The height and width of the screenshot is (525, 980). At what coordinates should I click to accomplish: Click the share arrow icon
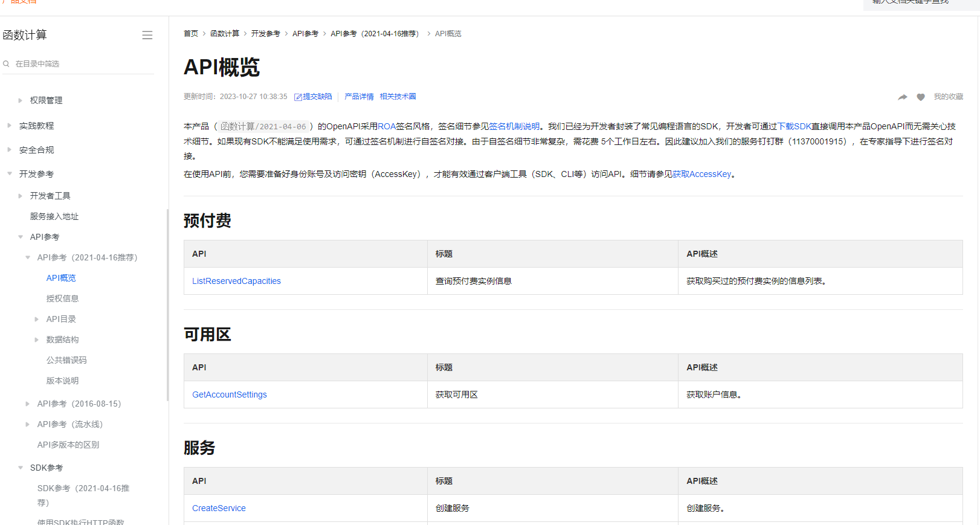(903, 97)
